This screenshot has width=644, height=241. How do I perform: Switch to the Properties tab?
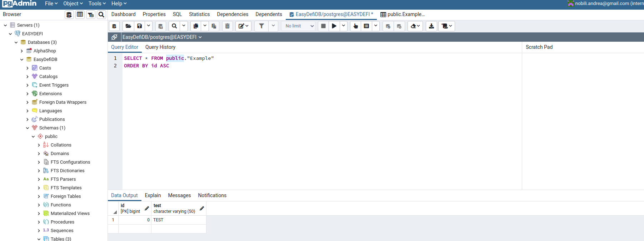(x=154, y=14)
